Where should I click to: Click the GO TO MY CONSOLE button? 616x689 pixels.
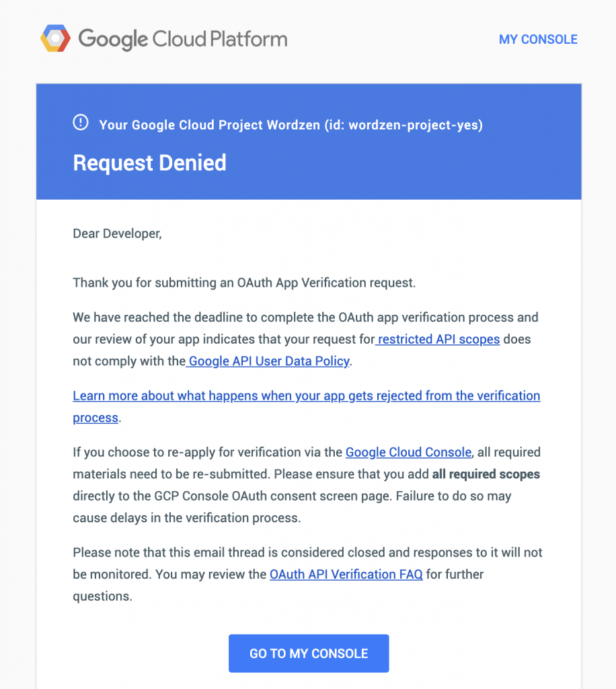[309, 653]
